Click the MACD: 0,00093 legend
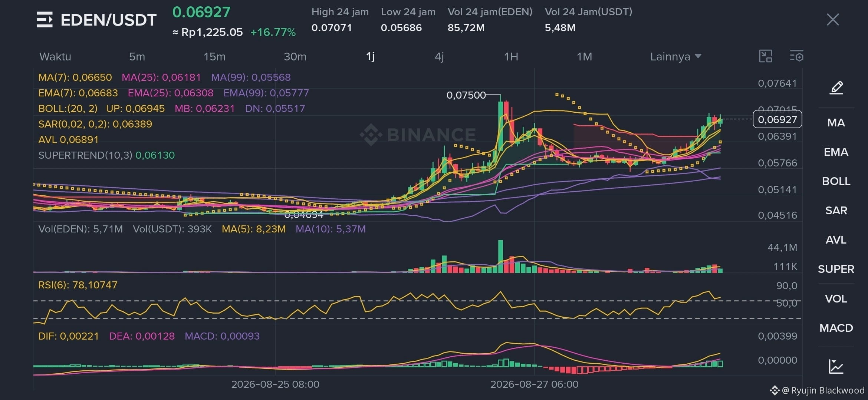The height and width of the screenshot is (400, 868). click(222, 336)
